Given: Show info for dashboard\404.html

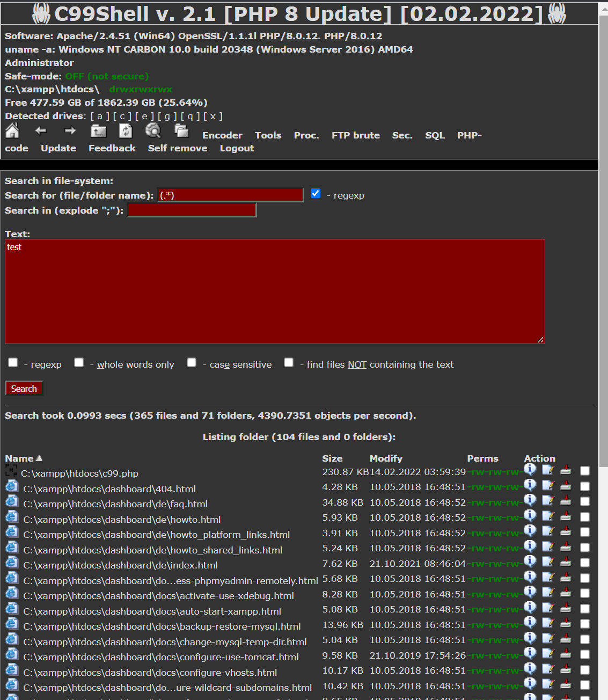Looking at the screenshot, I should tap(530, 485).
